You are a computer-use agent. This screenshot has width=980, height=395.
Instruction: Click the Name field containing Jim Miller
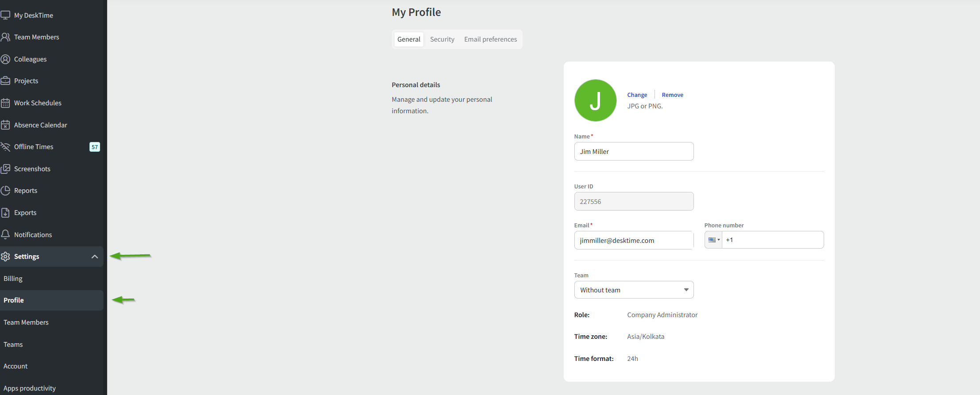(634, 152)
